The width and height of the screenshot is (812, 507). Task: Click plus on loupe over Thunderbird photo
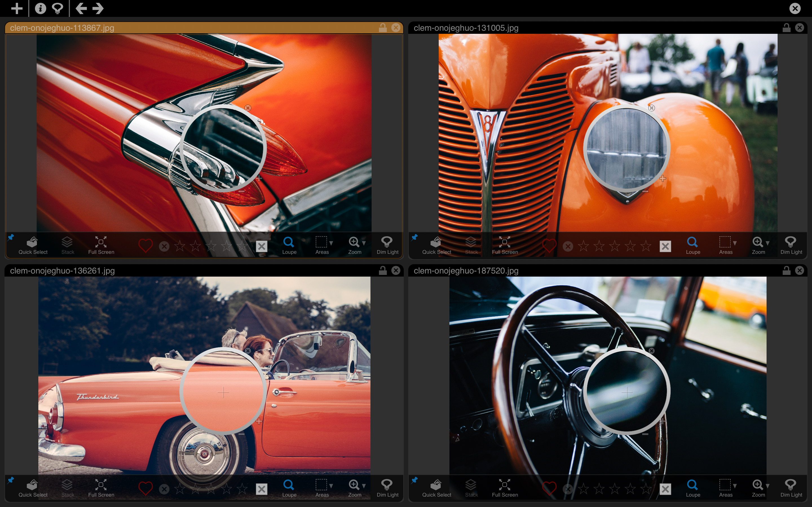(259, 421)
